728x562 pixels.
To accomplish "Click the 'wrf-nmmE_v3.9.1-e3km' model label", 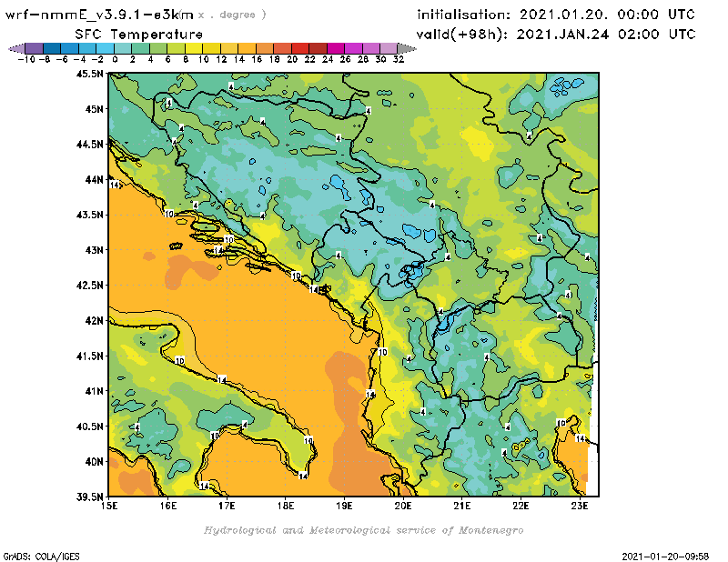I will click(x=99, y=15).
